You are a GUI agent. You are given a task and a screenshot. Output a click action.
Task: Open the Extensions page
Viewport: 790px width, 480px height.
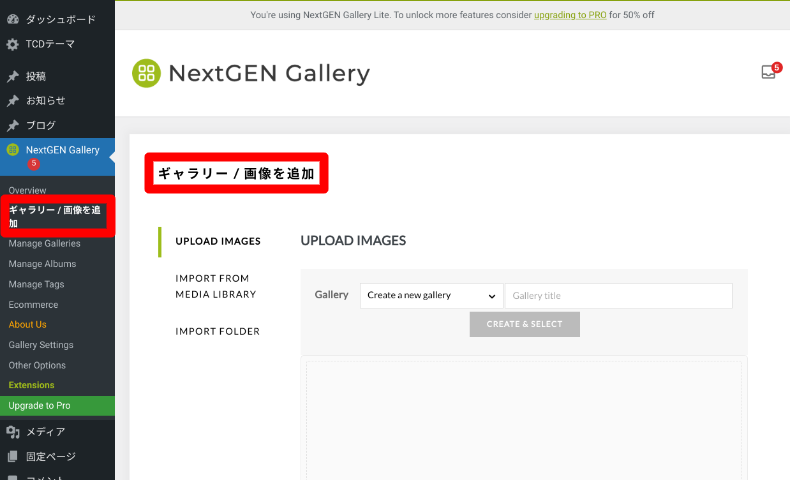coord(31,385)
